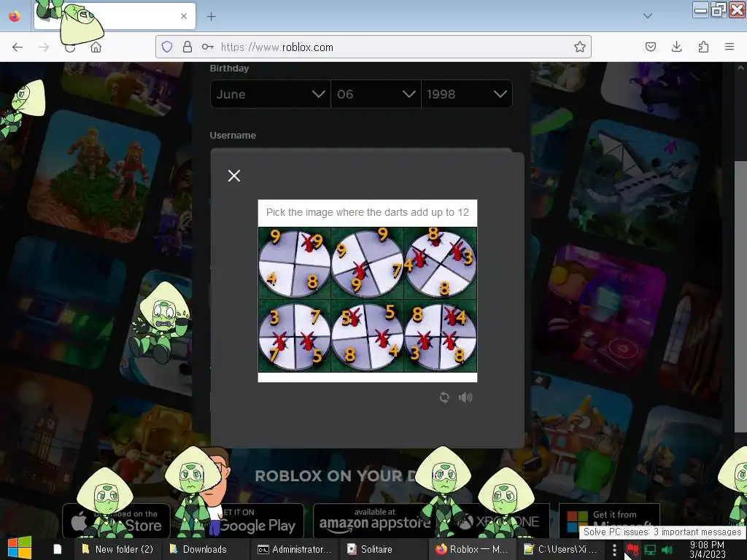Bookmark this page with the star
The height and width of the screenshot is (560, 747).
pos(579,47)
